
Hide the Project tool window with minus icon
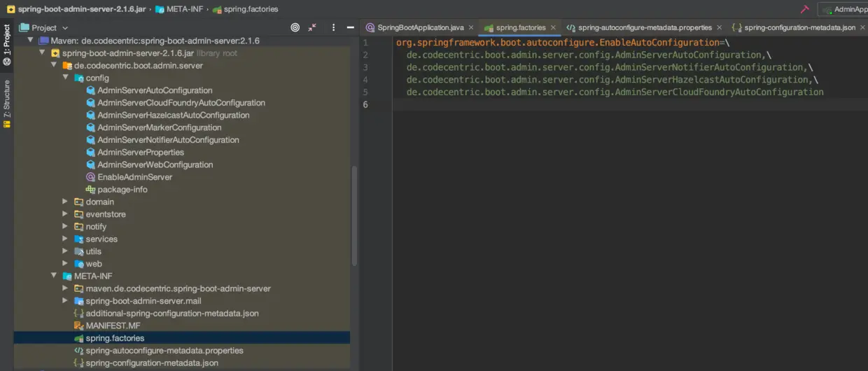pos(349,27)
